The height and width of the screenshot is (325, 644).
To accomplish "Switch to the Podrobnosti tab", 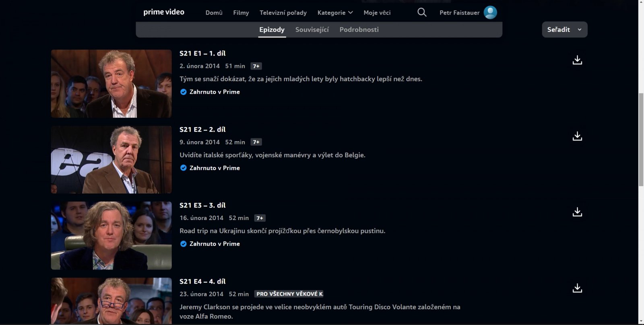I will click(359, 29).
